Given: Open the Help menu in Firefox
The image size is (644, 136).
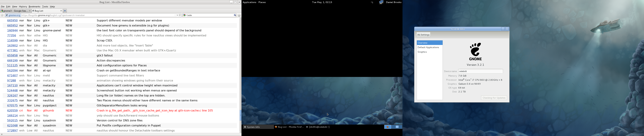Looking at the screenshot, I should click(x=52, y=7).
